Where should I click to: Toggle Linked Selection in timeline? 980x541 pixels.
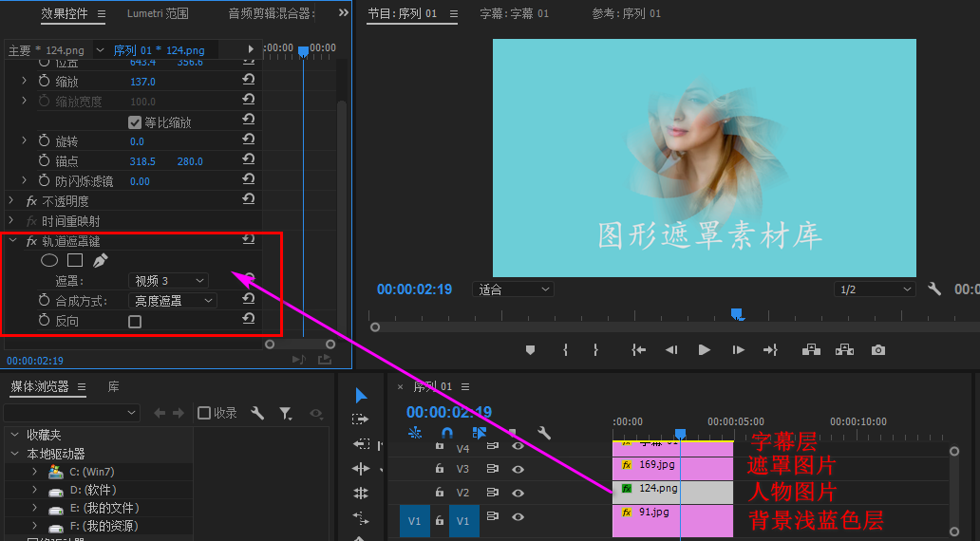[x=480, y=432]
